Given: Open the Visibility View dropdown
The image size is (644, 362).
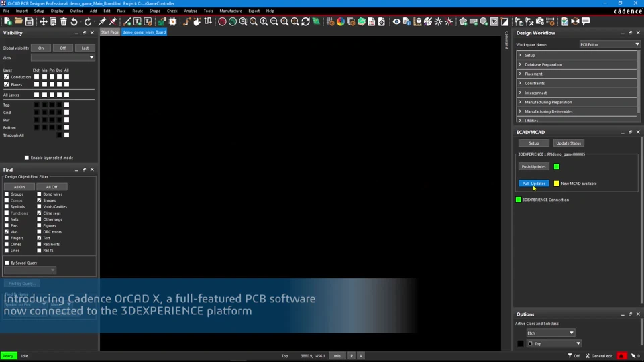Looking at the screenshot, I should [x=63, y=58].
